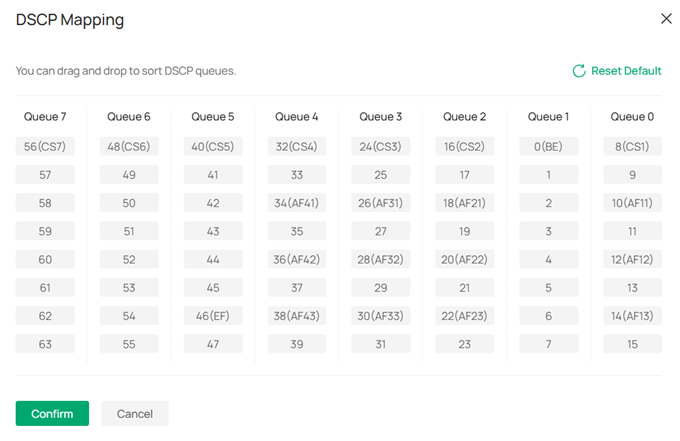Click the Cancel button
Image resolution: width=680 pixels, height=441 pixels.
click(135, 413)
